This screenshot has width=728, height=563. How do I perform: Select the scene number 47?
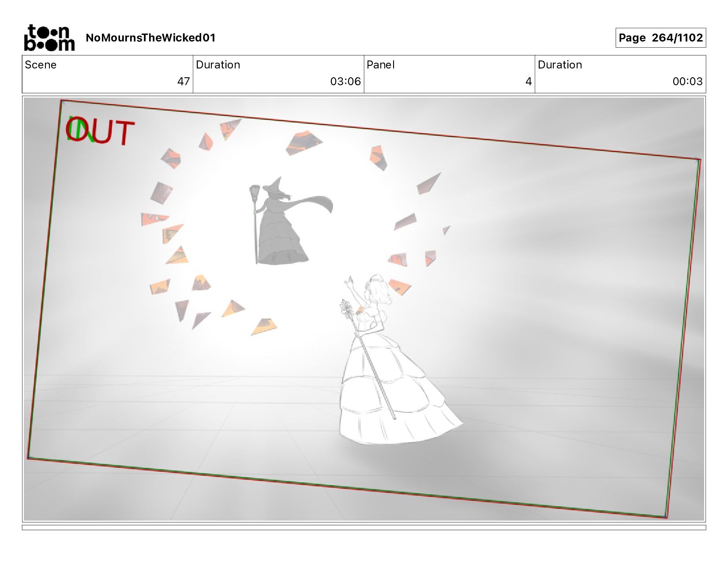(x=184, y=81)
